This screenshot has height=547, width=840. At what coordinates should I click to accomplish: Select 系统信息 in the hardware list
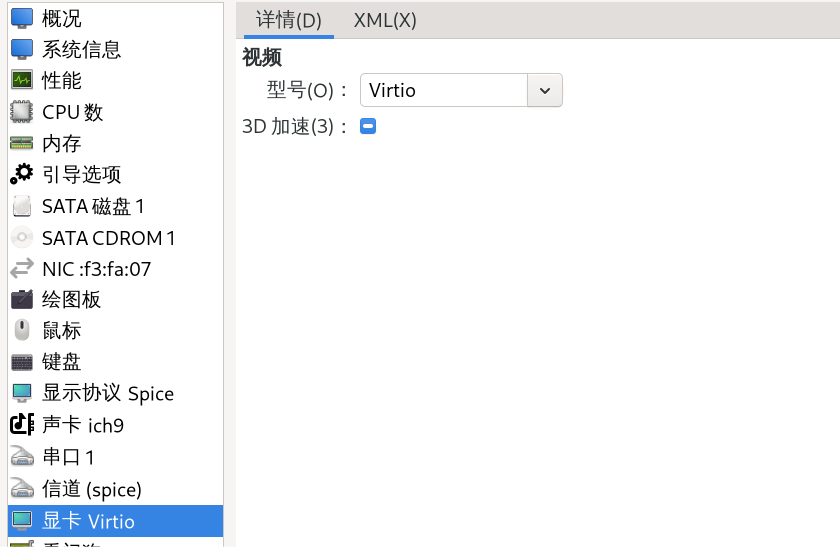[x=81, y=49]
